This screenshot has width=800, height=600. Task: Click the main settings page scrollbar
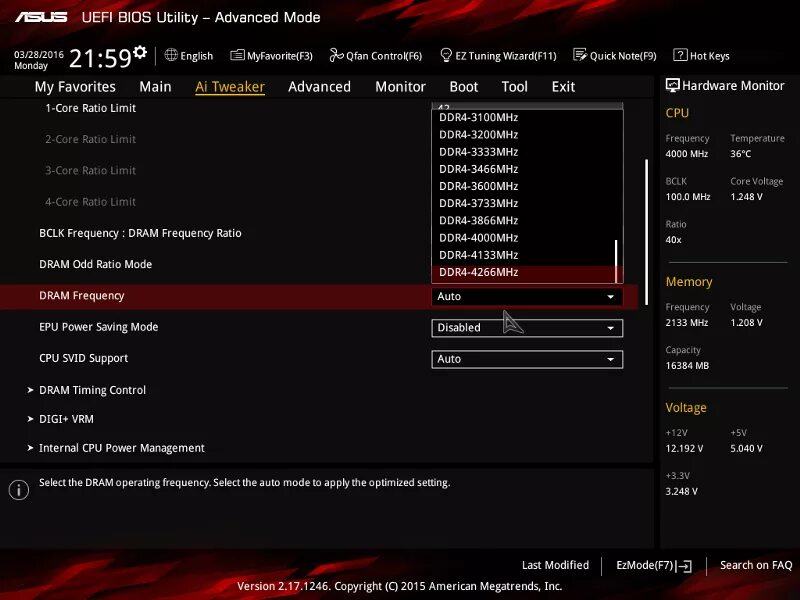pyautogui.click(x=646, y=232)
